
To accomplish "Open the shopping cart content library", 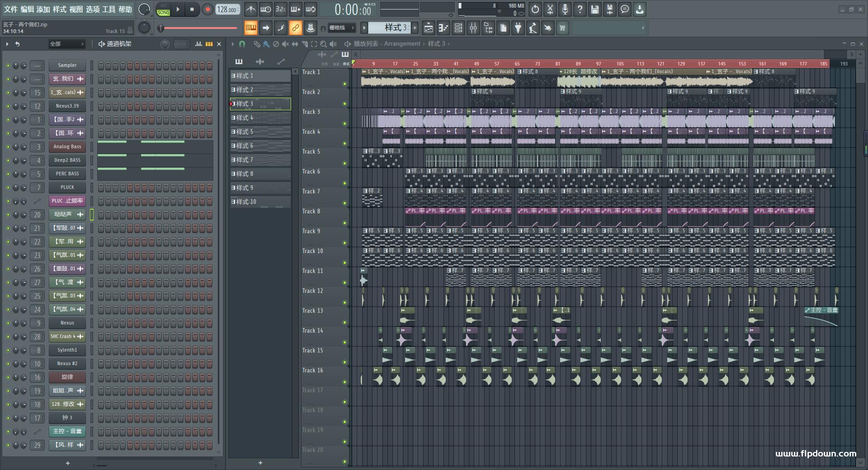I will pos(562,28).
